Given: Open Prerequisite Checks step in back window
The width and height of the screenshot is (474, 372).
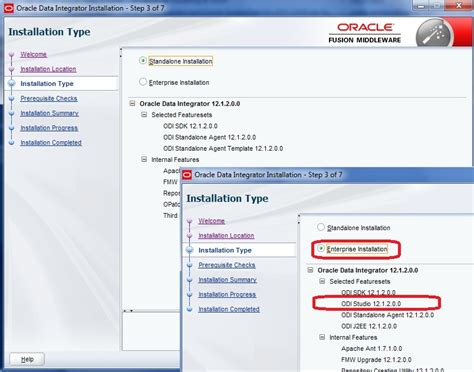Looking at the screenshot, I should 49,98.
